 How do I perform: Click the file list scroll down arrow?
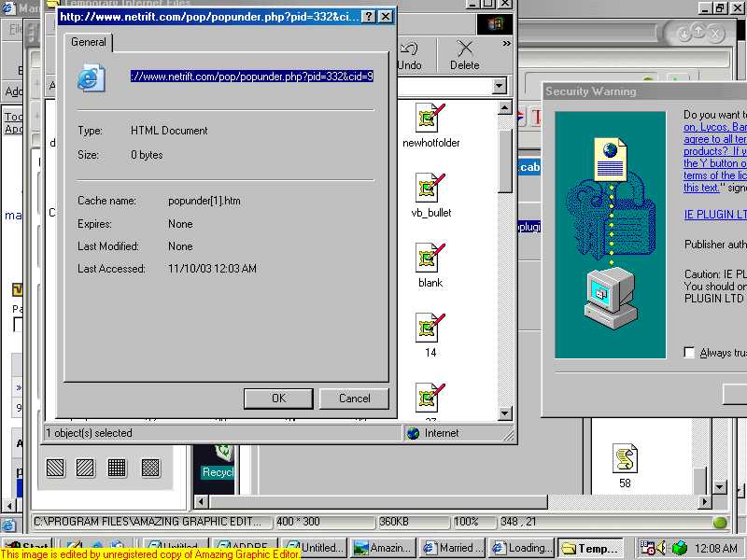(505, 413)
